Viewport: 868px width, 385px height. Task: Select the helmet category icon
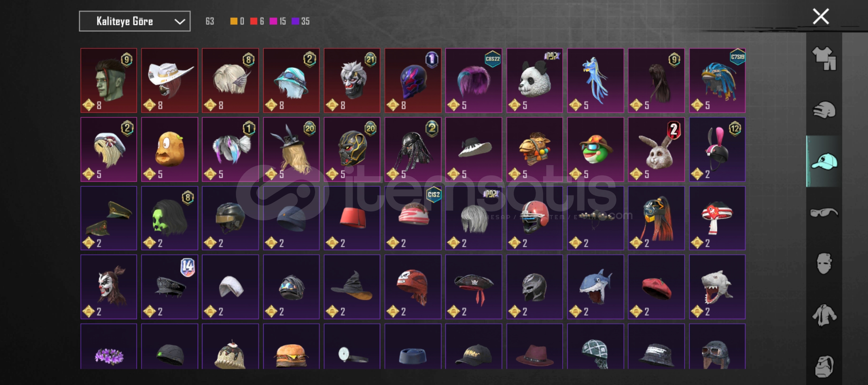pyautogui.click(x=824, y=110)
